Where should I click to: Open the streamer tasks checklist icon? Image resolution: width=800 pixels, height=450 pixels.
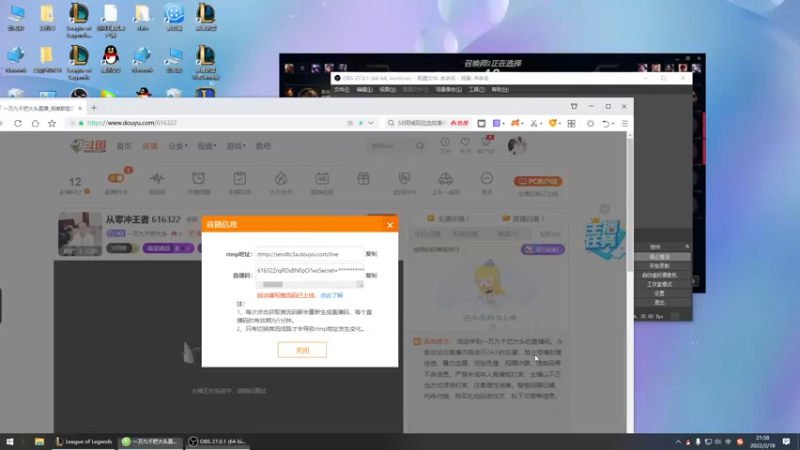[239, 179]
